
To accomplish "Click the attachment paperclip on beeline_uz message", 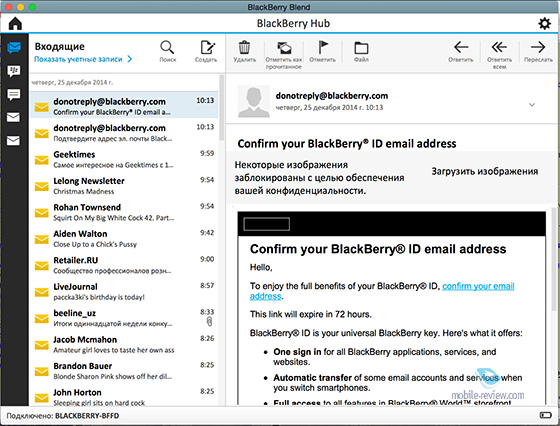I will coord(210,322).
